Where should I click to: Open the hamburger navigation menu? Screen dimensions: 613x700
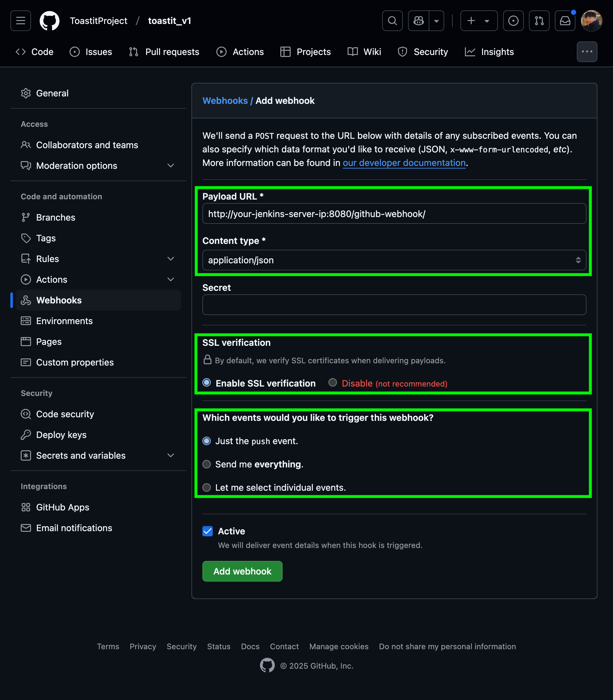click(x=20, y=21)
